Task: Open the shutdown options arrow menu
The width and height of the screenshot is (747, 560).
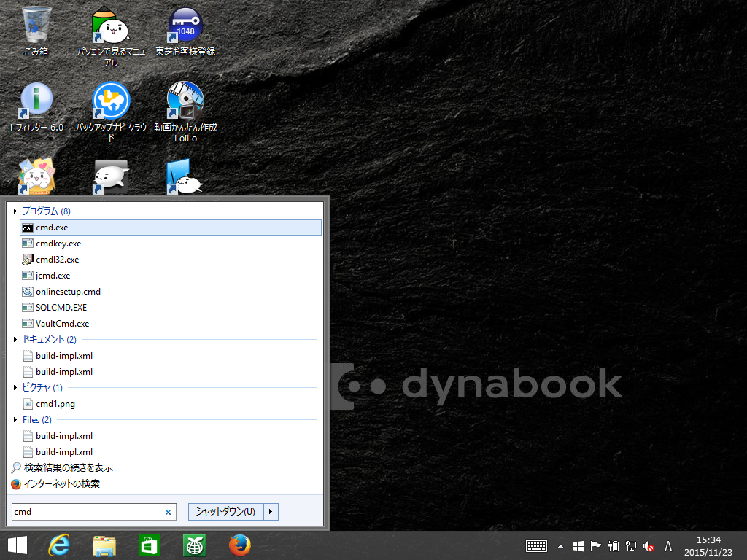Action: [x=271, y=512]
